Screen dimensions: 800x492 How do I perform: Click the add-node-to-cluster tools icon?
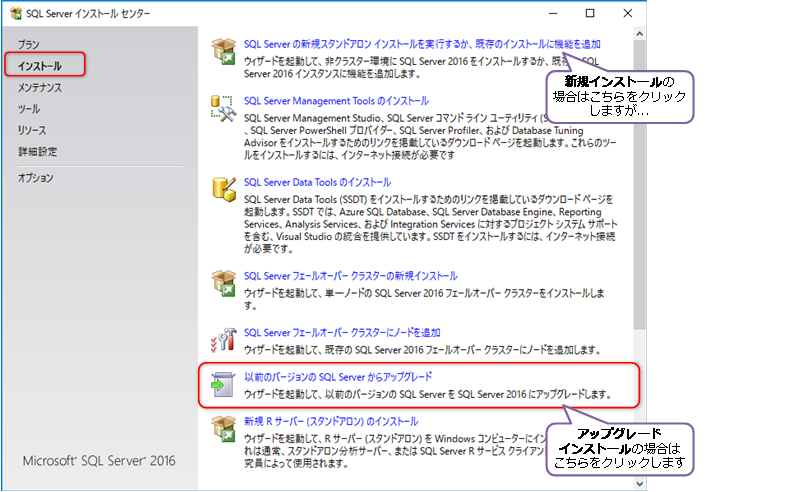tap(223, 340)
